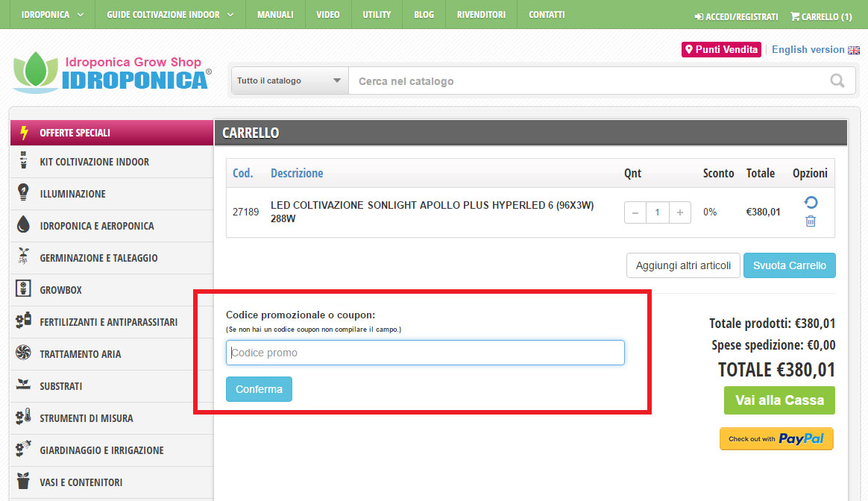Open the Rivenditori page
Image resolution: width=868 pixels, height=501 pixels.
point(481,14)
